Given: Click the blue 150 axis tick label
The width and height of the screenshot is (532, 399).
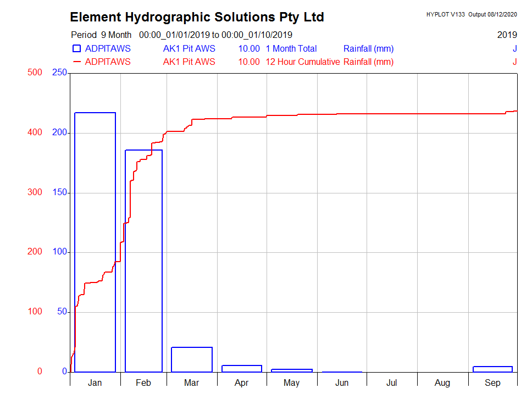Looking at the screenshot, I should (59, 192).
